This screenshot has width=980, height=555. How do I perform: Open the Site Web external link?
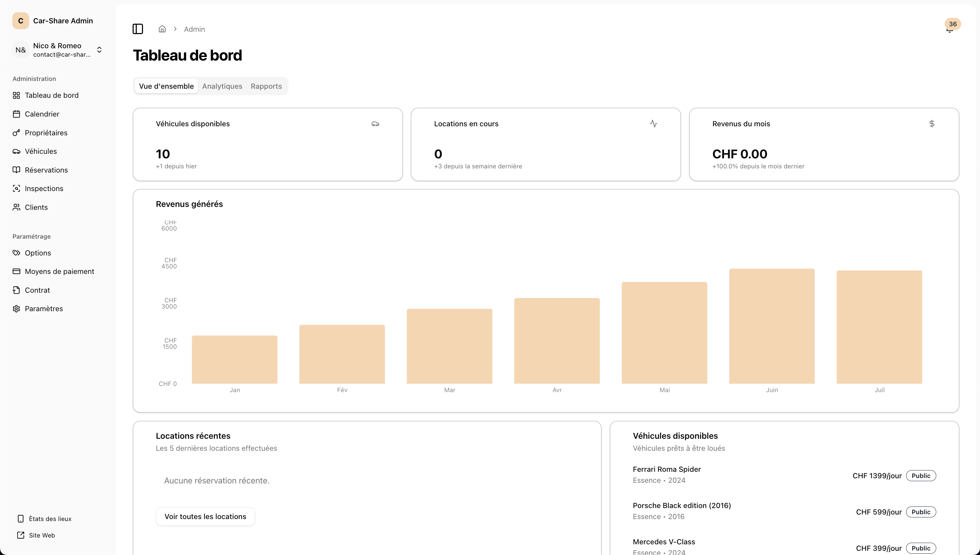click(41, 535)
